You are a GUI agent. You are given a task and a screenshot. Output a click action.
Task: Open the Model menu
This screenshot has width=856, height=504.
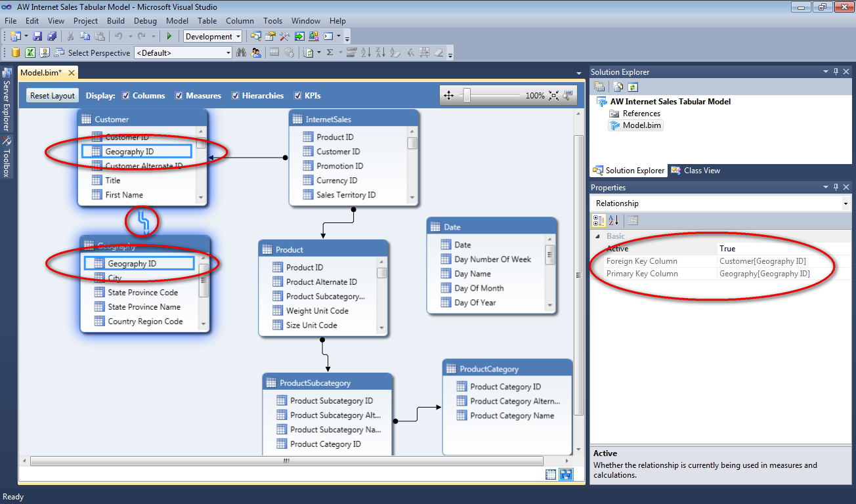click(x=177, y=21)
